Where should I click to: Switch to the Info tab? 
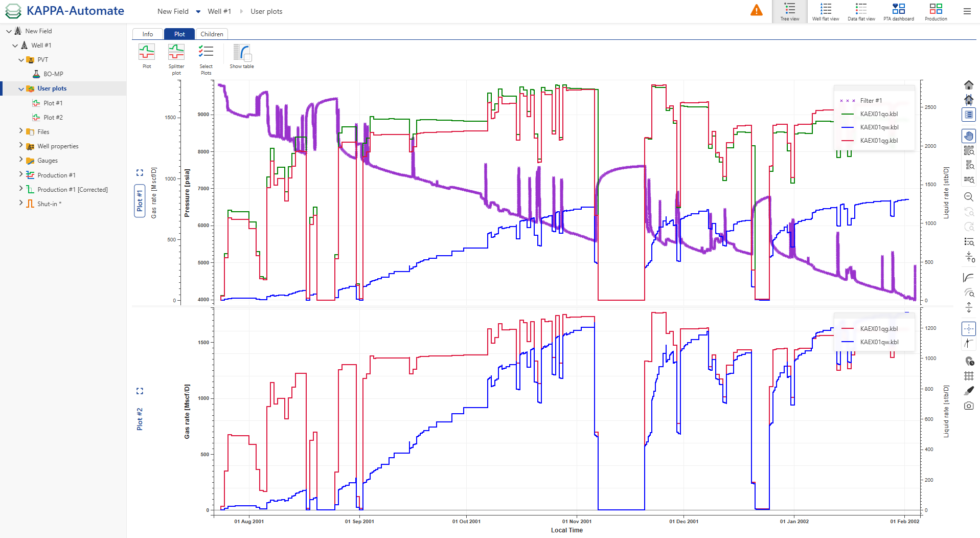click(148, 34)
